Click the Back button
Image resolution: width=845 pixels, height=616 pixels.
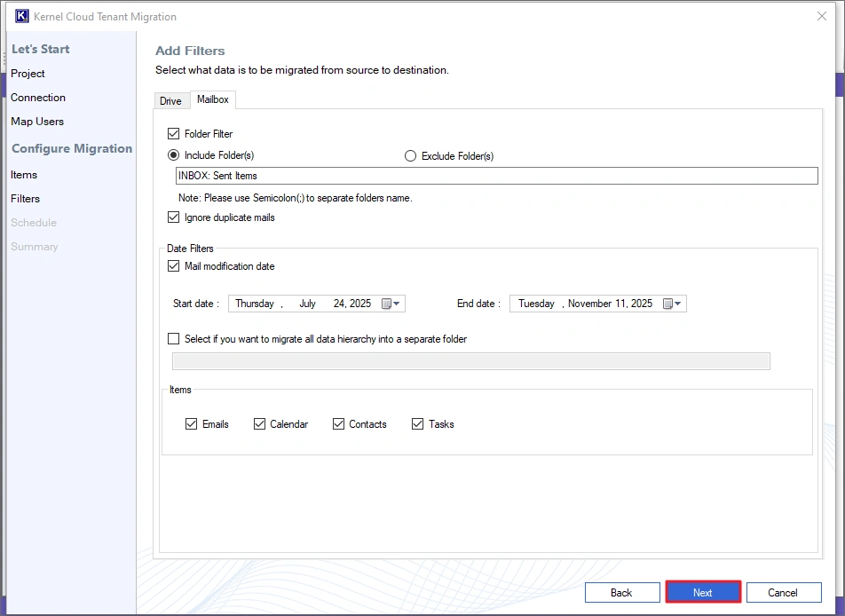(x=621, y=592)
